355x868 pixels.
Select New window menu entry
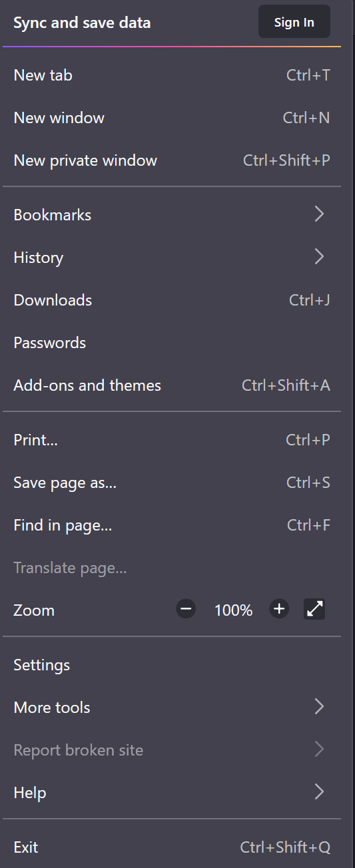(172, 118)
